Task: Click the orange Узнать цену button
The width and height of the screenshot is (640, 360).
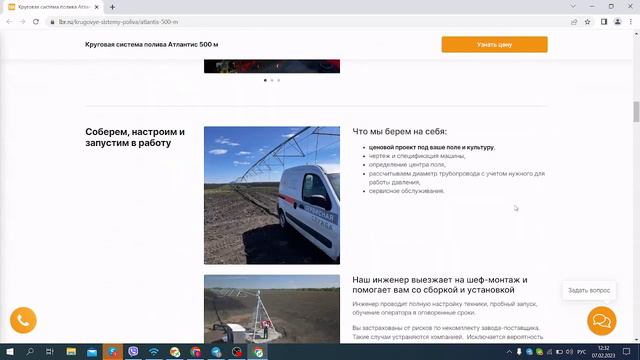Action: tap(494, 44)
